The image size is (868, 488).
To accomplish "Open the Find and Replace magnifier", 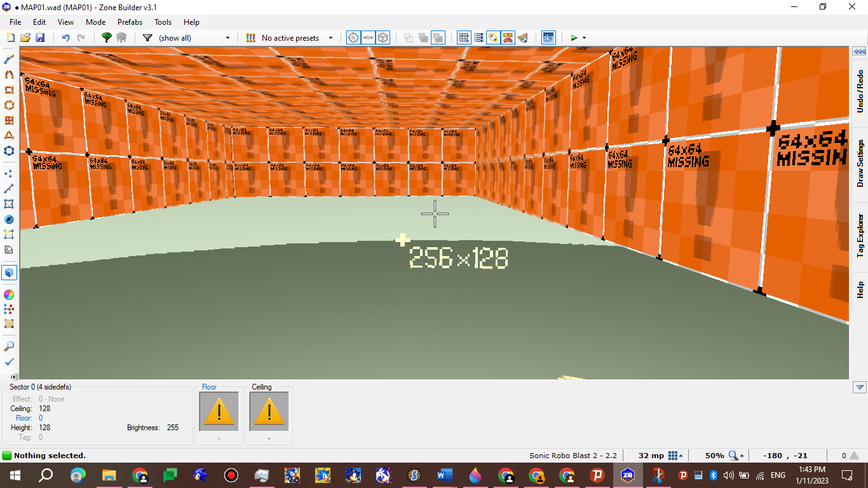I will coord(9,346).
